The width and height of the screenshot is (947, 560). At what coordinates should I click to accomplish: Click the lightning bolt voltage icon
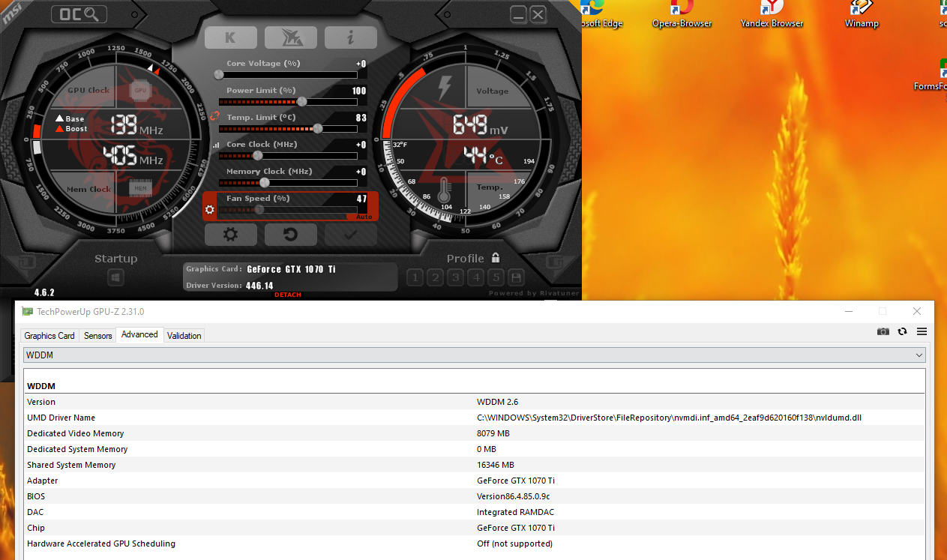444,87
